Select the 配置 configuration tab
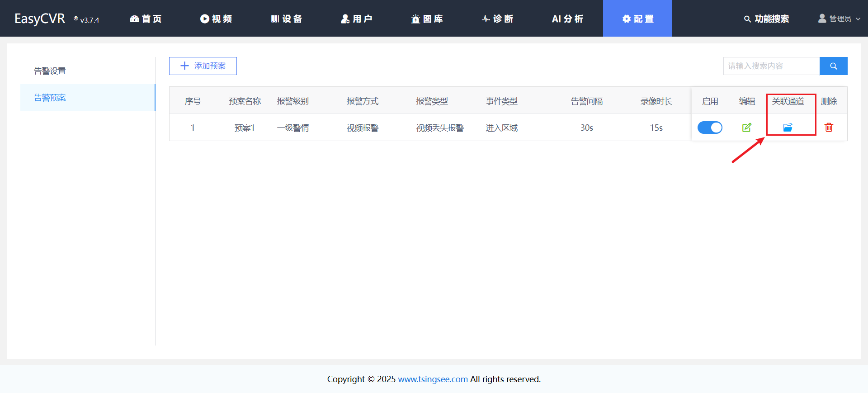This screenshot has height=393, width=868. [x=637, y=19]
